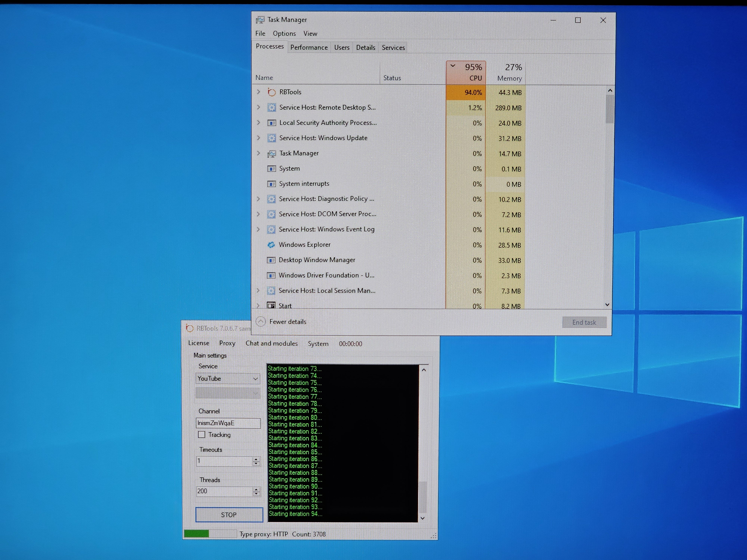This screenshot has height=560, width=747.
Task: Click the Start process icon
Action: tap(271, 306)
